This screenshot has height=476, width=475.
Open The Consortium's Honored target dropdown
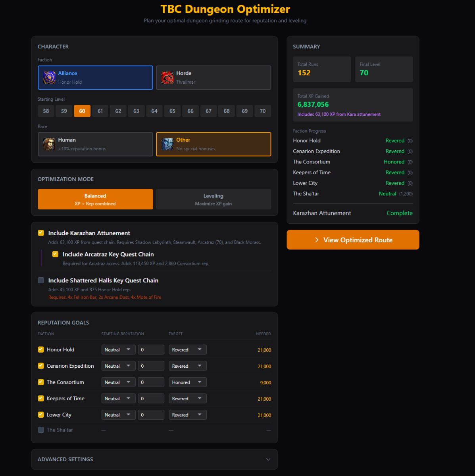tap(187, 382)
